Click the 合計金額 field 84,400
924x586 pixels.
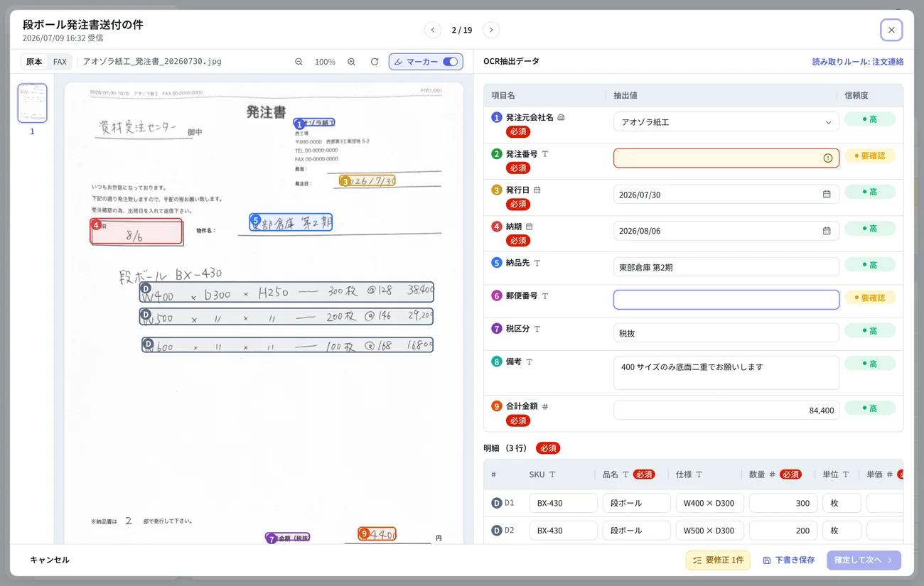point(726,411)
